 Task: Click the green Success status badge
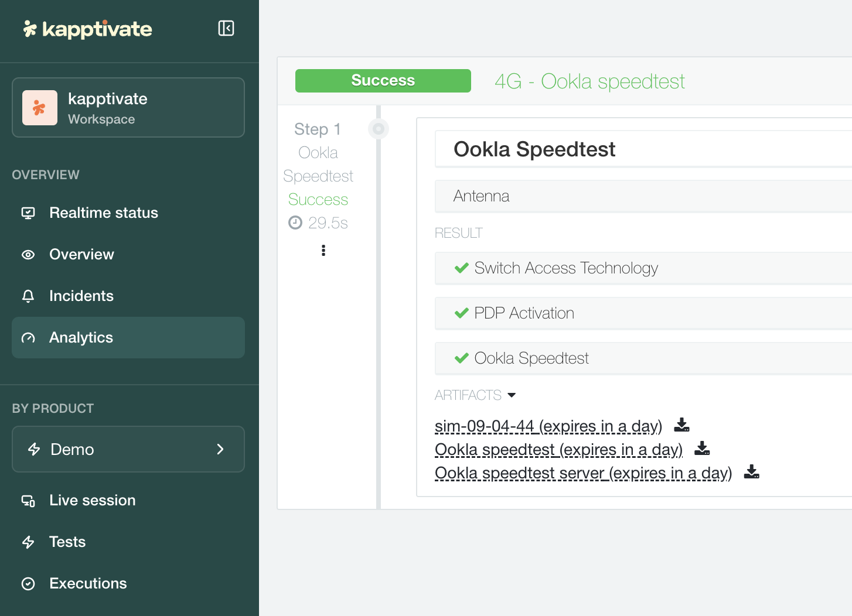pos(383,81)
